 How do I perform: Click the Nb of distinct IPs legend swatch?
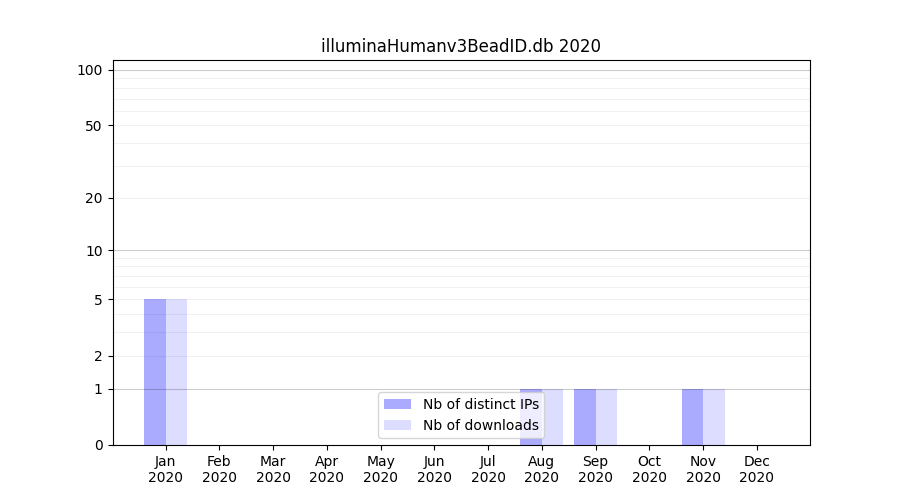(397, 404)
